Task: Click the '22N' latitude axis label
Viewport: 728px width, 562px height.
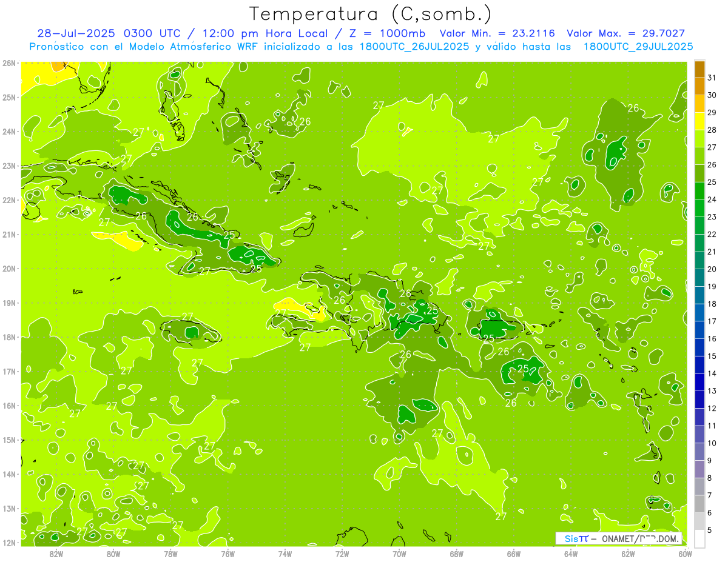Action: pyautogui.click(x=8, y=200)
